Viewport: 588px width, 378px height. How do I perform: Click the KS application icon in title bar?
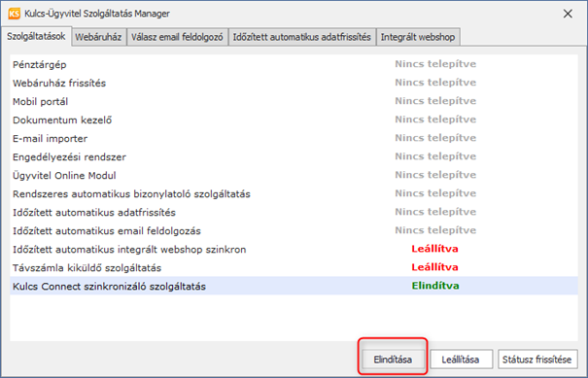[x=14, y=14]
